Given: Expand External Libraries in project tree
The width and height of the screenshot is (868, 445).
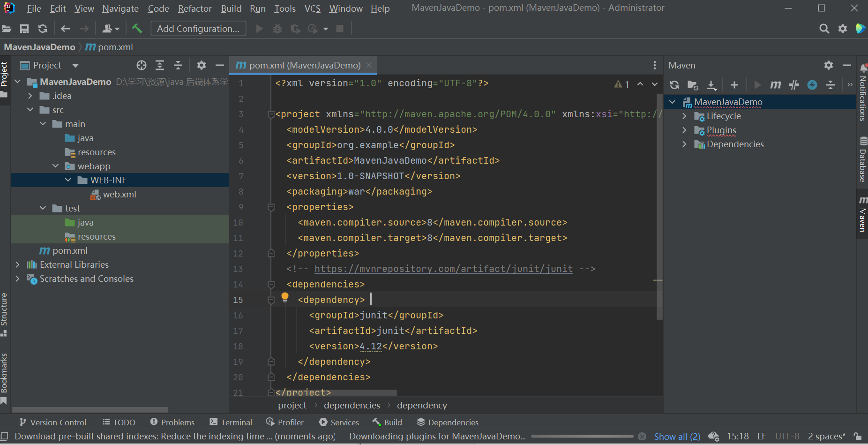Looking at the screenshot, I should 18,265.
